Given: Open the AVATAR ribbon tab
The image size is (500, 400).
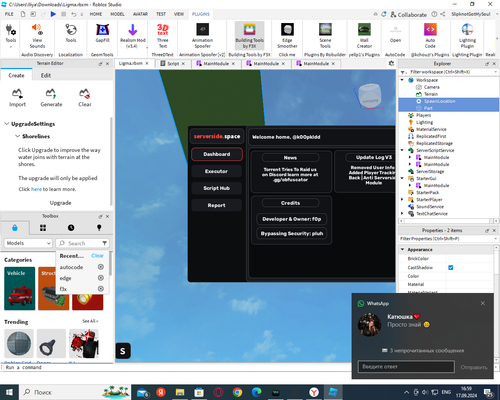Looking at the screenshot, I should [x=140, y=14].
